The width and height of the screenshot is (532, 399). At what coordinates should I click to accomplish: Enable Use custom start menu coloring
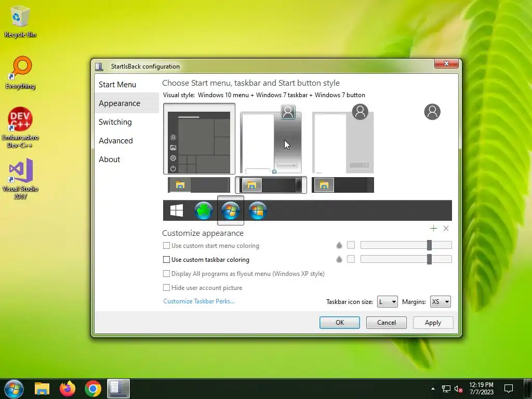(x=211, y=245)
